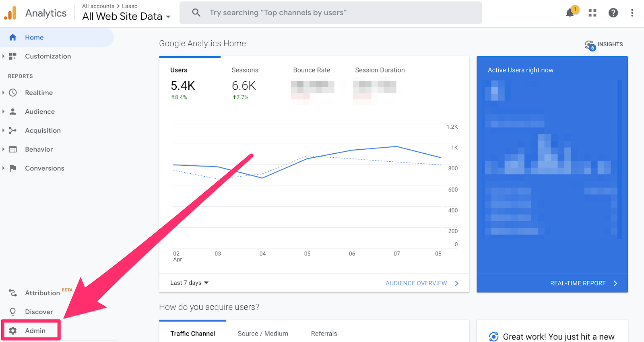Click the Acquisition arrows icon
This screenshot has width=644, height=342.
tap(13, 130)
